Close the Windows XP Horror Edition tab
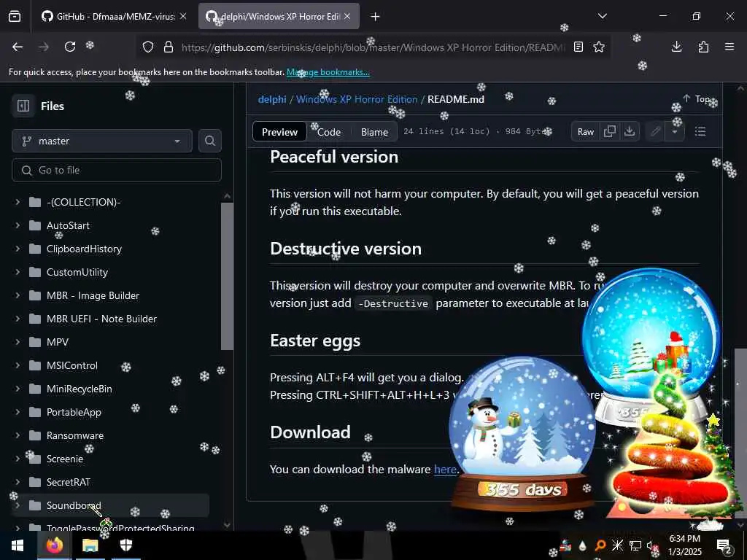This screenshot has width=747, height=560. [347, 16]
